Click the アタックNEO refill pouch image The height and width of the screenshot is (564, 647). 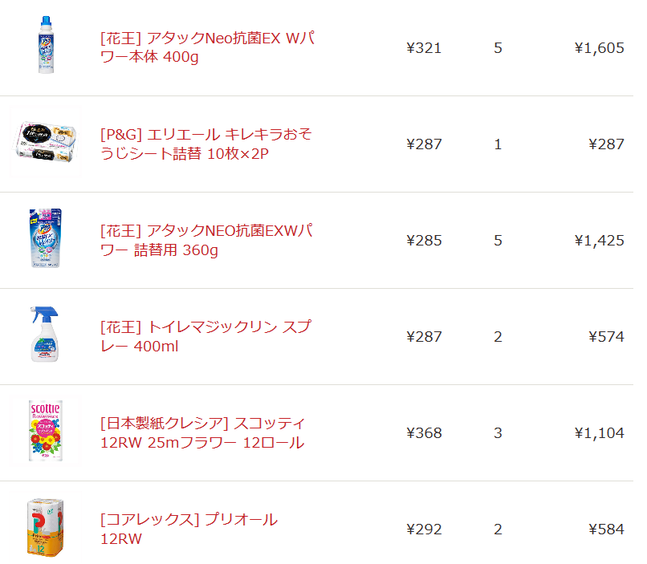click(46, 238)
